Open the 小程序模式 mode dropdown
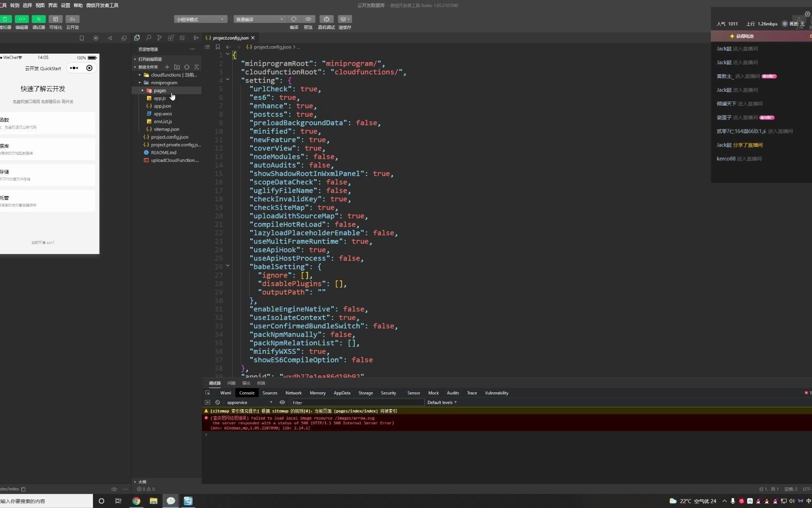Screen dimensions: 812x508 point(201,19)
